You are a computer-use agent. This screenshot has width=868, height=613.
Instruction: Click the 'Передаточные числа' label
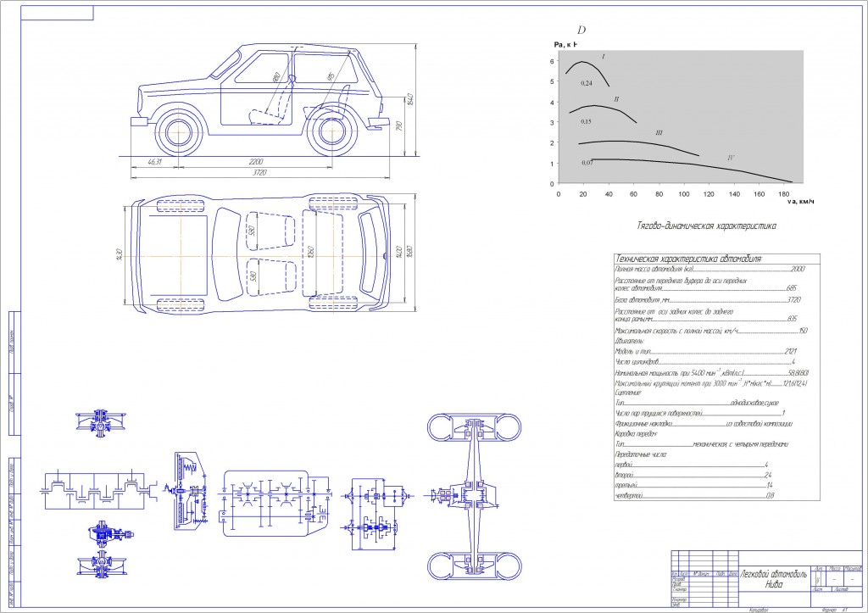(x=641, y=454)
